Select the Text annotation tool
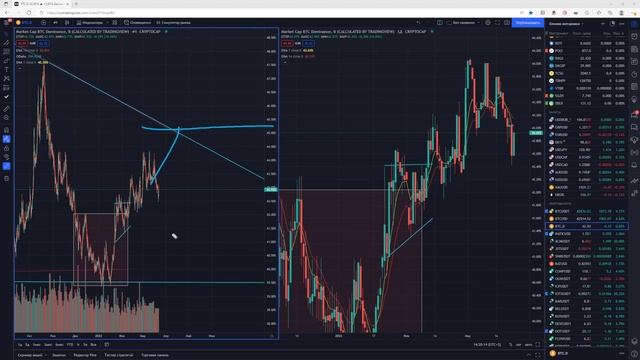Screen dimensions: 640x360 pyautogui.click(x=7, y=70)
